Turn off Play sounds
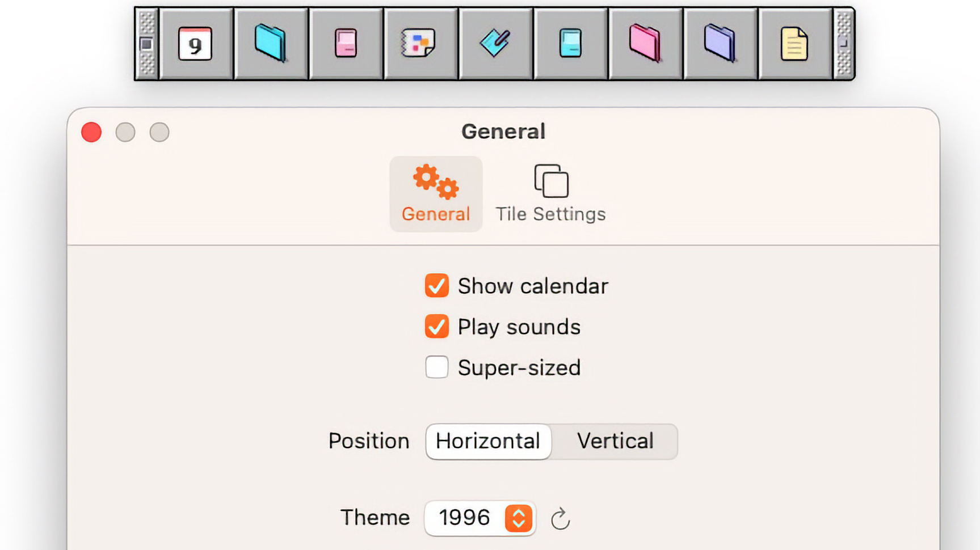The width and height of the screenshot is (980, 550). [x=437, y=327]
